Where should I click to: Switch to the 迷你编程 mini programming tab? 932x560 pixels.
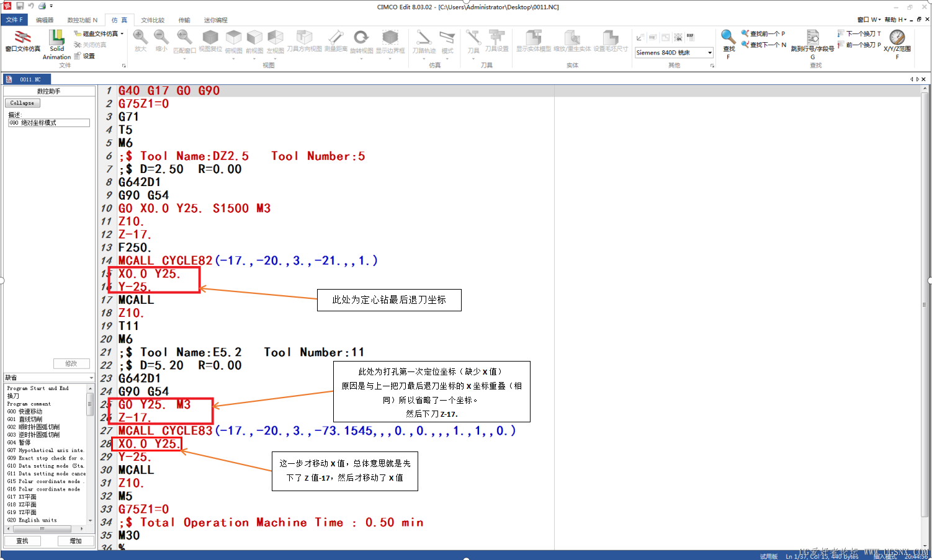click(215, 20)
